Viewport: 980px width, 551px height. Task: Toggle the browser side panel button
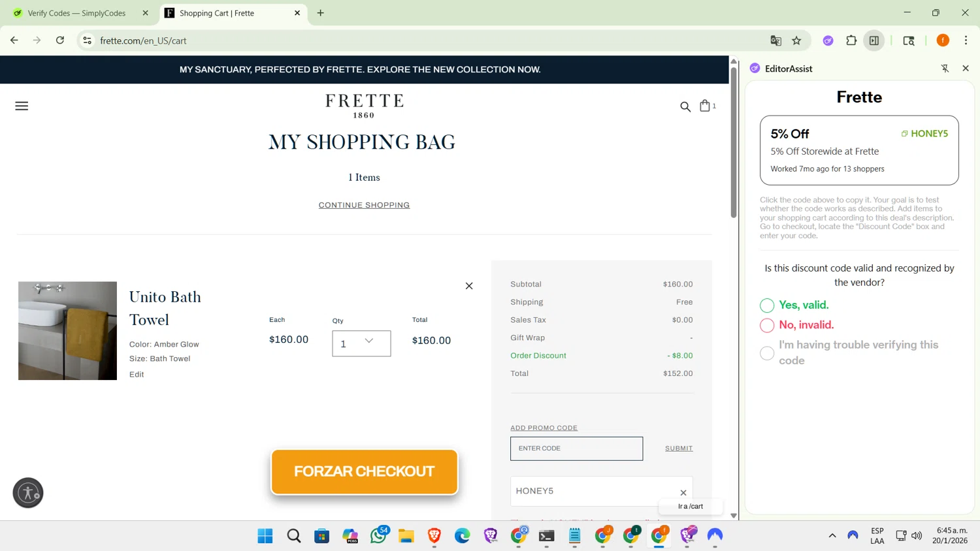coord(874,40)
